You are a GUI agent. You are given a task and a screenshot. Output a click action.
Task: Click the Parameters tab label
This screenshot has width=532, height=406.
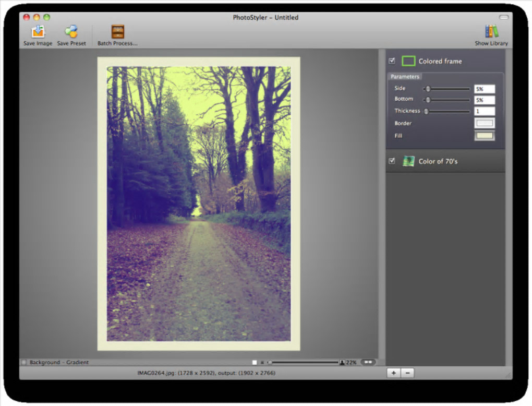(405, 77)
